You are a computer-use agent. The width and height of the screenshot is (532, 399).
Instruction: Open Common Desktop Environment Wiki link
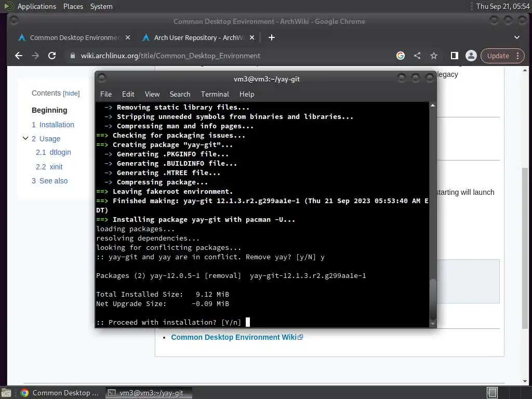point(237,337)
